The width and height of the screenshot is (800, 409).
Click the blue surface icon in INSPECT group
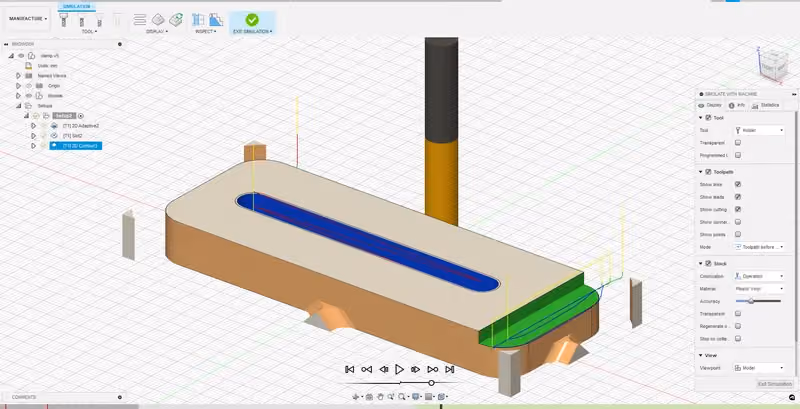216,20
